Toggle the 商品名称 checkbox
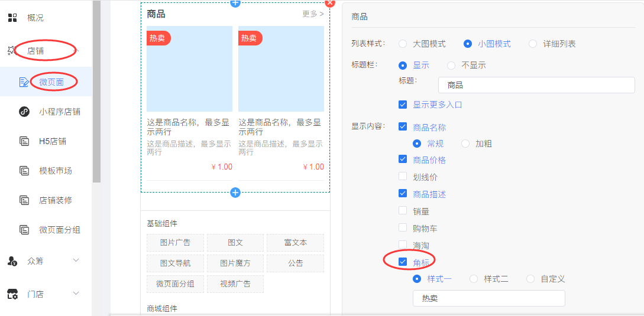 click(x=403, y=127)
